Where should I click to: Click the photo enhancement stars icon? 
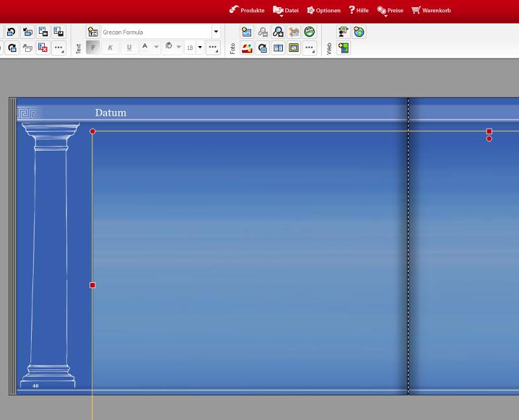(293, 32)
